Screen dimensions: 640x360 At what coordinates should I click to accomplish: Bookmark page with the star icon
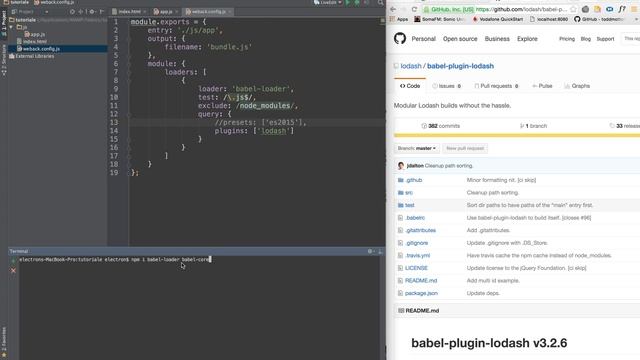(573, 9)
